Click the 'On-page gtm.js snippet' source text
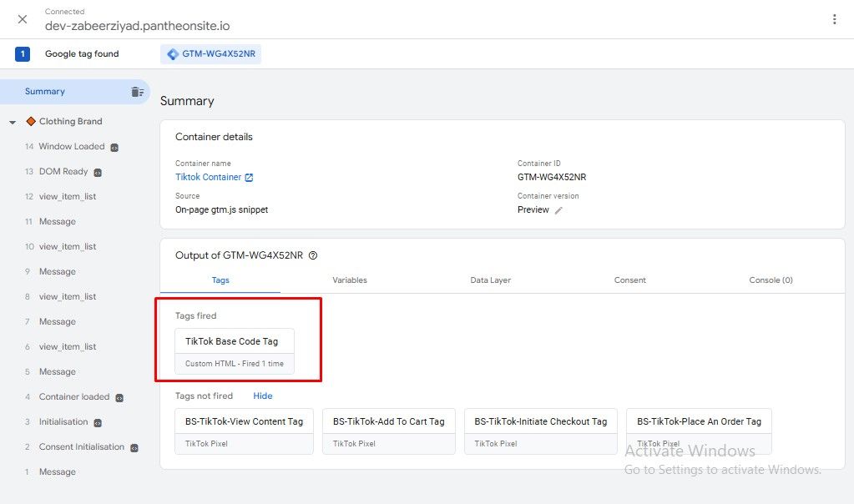 pyautogui.click(x=222, y=209)
